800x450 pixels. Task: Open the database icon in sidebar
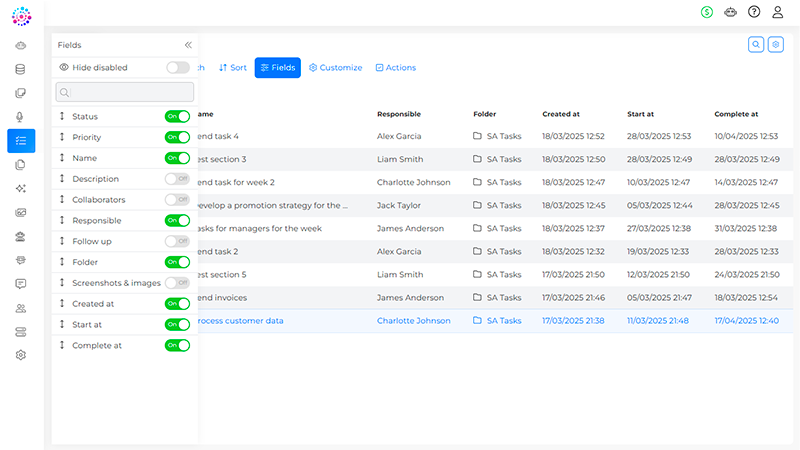[20, 69]
